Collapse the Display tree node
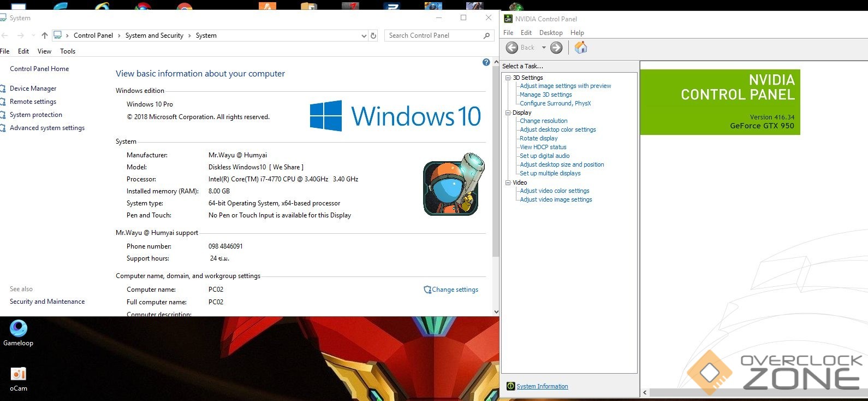The width and height of the screenshot is (868, 401). tap(508, 113)
